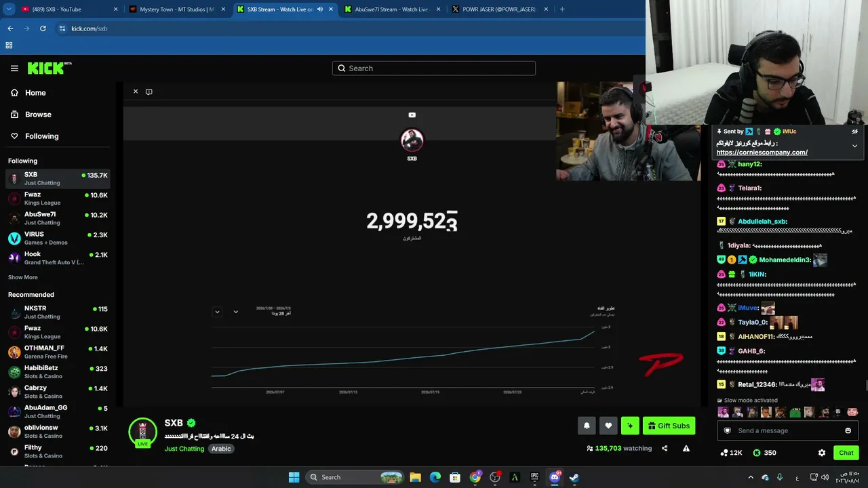The height and width of the screenshot is (488, 868).
Task: Hide the pinned chat message
Action: point(854,131)
